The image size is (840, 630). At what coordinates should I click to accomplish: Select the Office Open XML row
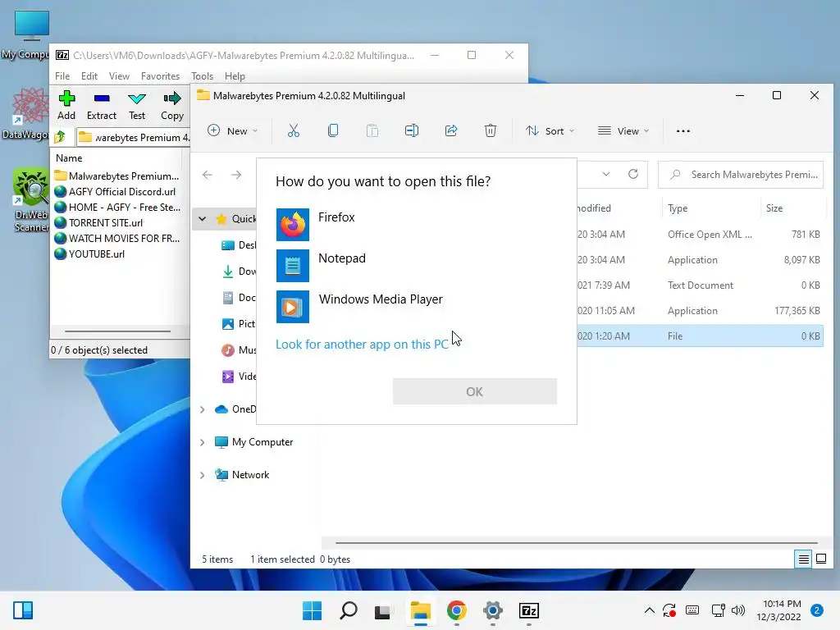pyautogui.click(x=700, y=234)
